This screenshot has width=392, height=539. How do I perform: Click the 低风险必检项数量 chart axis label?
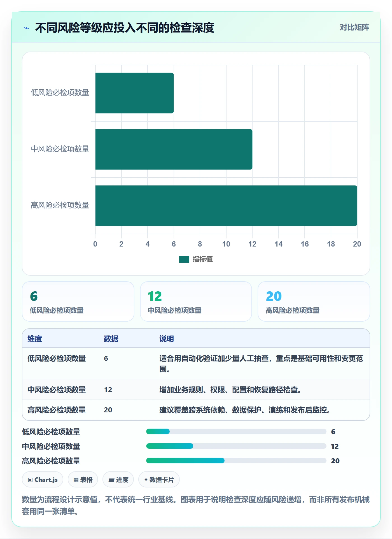pyautogui.click(x=60, y=92)
